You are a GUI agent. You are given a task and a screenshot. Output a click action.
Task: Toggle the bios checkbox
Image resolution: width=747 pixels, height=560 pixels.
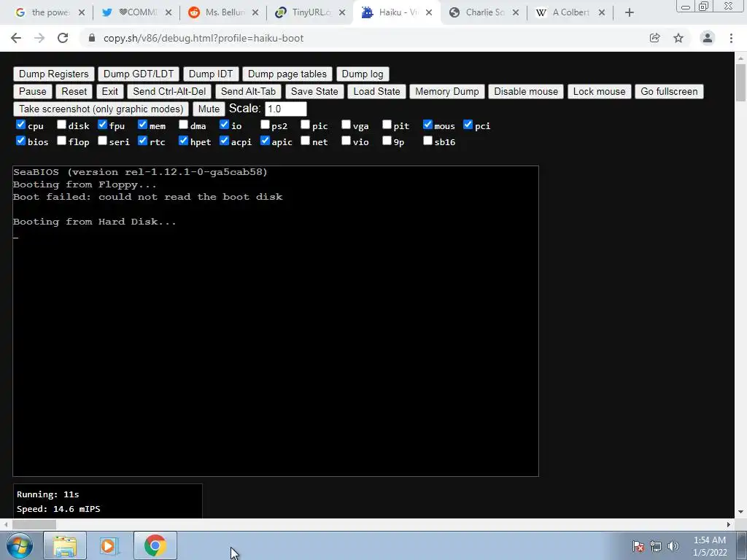point(20,141)
